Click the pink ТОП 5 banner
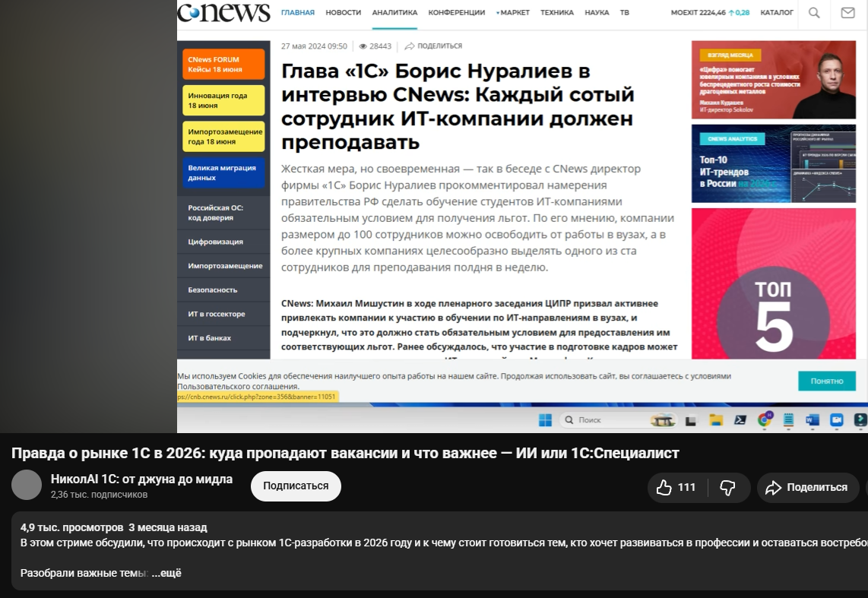The image size is (868, 598). coord(773,283)
